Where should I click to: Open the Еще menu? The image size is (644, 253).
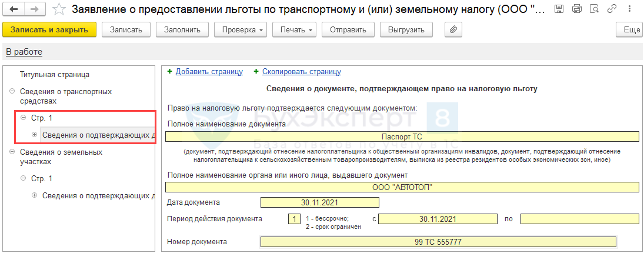point(630,30)
